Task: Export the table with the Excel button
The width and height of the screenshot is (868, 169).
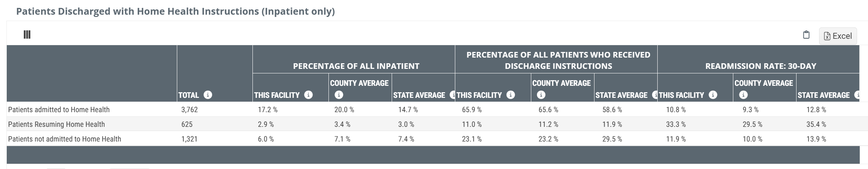Action: tap(838, 36)
